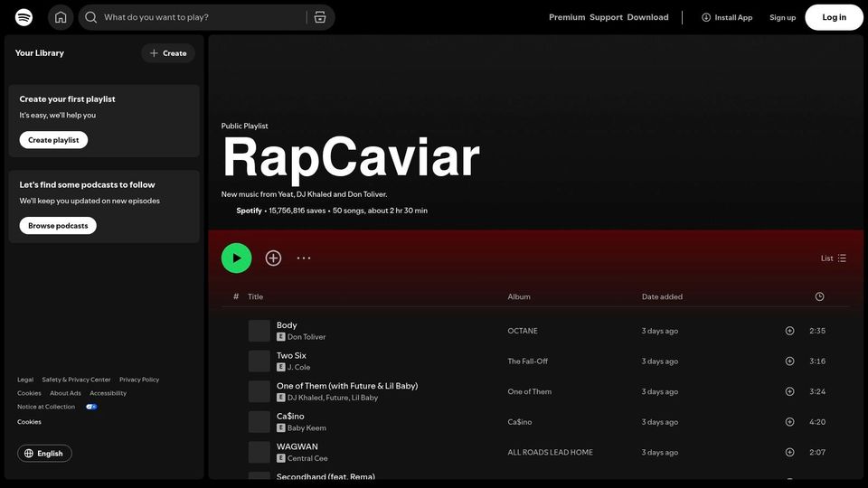Click the globe icon on English button

pyautogui.click(x=29, y=454)
